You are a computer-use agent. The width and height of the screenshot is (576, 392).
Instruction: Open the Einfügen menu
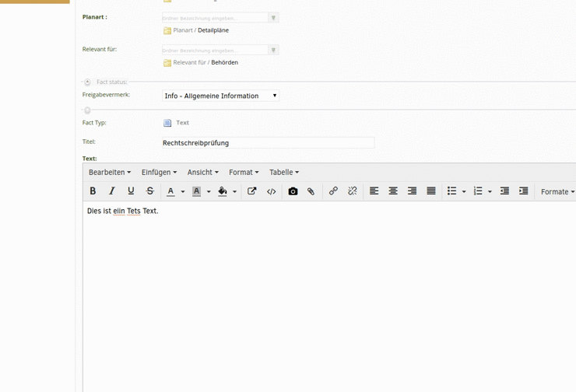click(x=159, y=173)
